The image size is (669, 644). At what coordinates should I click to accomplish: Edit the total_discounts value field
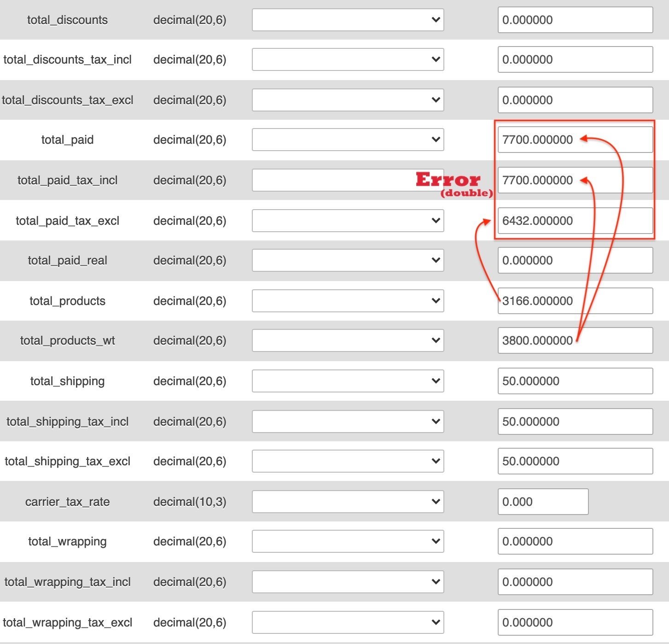coord(575,20)
